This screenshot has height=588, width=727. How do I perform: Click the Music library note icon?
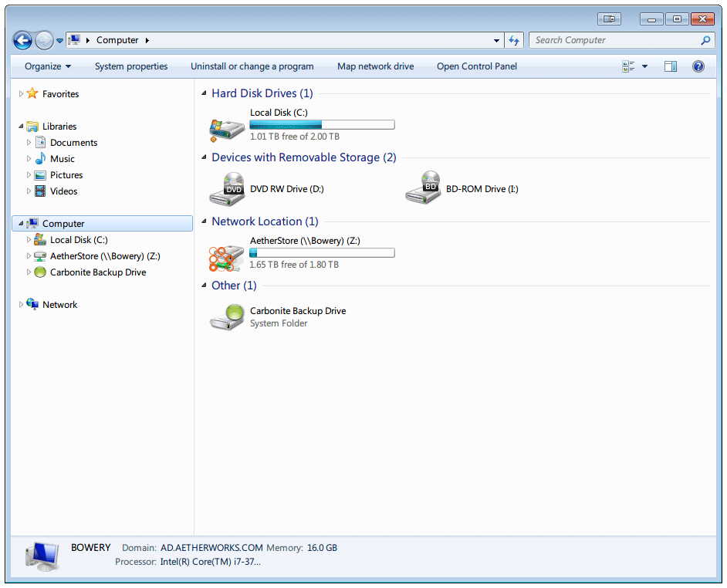click(40, 159)
